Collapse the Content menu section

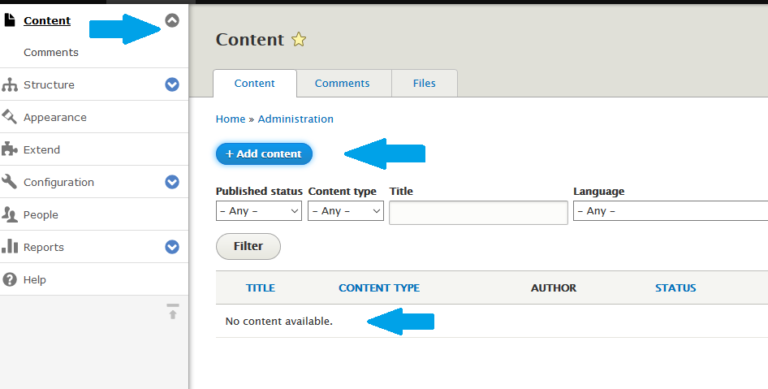[x=172, y=20]
